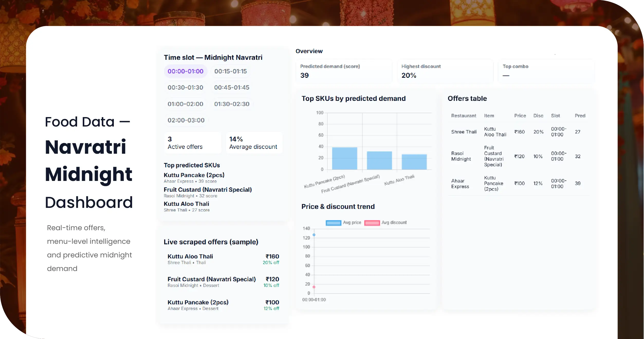Toggle the Avg price legend swatch
This screenshot has width=644, height=339.
[333, 223]
